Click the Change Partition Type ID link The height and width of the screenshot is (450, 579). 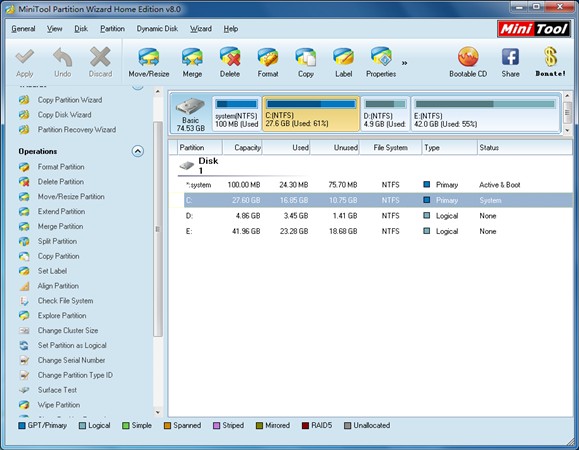(75, 375)
